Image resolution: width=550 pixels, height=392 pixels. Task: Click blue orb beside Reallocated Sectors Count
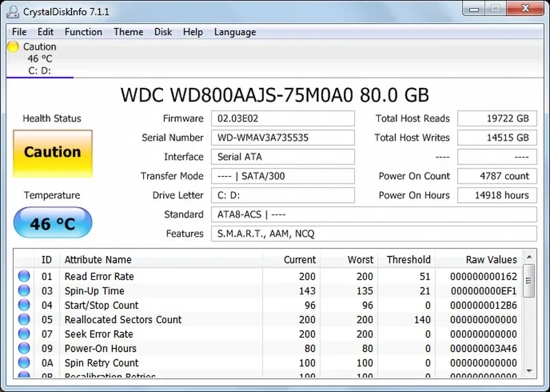tap(24, 320)
